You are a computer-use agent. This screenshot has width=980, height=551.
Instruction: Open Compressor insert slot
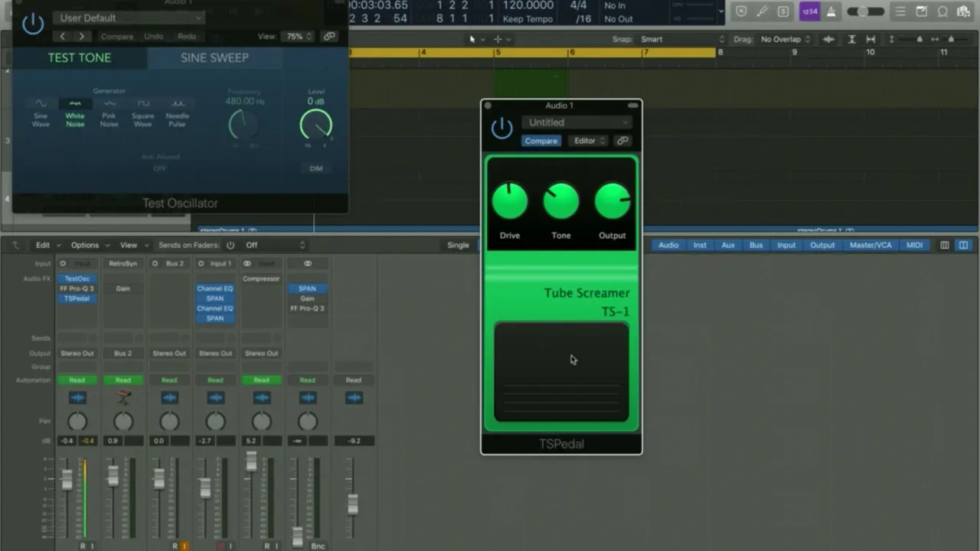(x=261, y=279)
